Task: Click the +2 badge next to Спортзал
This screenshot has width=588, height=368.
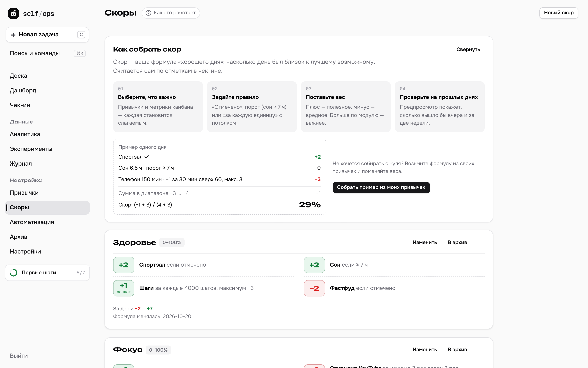Action: pos(124,265)
